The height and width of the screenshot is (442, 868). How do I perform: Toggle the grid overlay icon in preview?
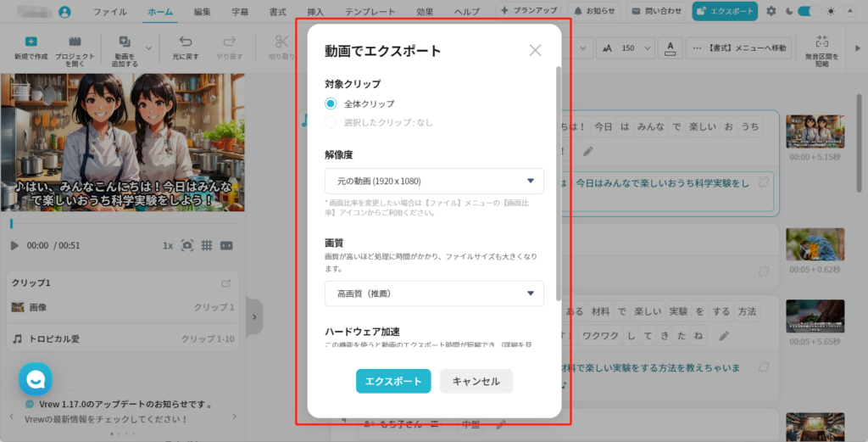click(x=207, y=245)
